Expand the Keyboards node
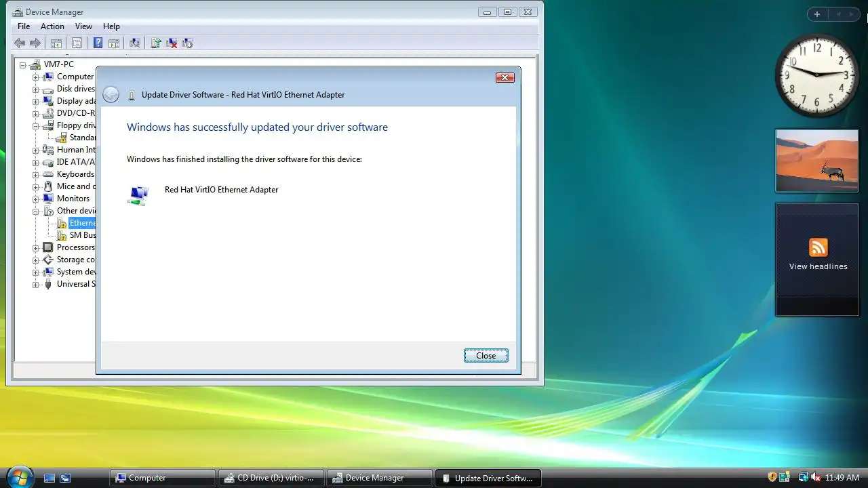The width and height of the screenshot is (868, 488). point(35,175)
